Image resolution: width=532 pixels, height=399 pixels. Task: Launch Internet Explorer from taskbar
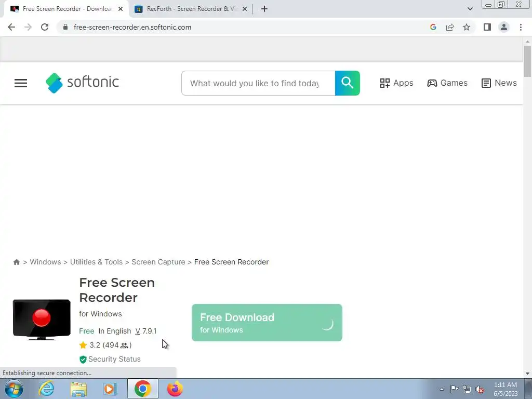pyautogui.click(x=46, y=389)
